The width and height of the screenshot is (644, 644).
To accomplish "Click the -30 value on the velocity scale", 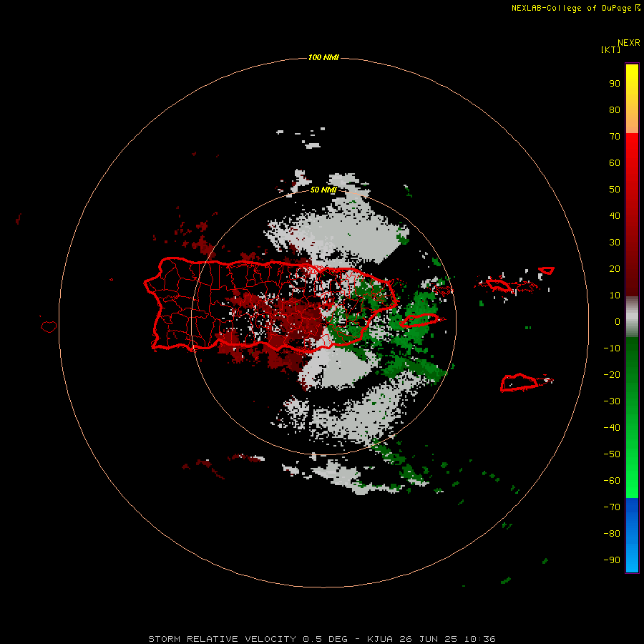I will (612, 401).
